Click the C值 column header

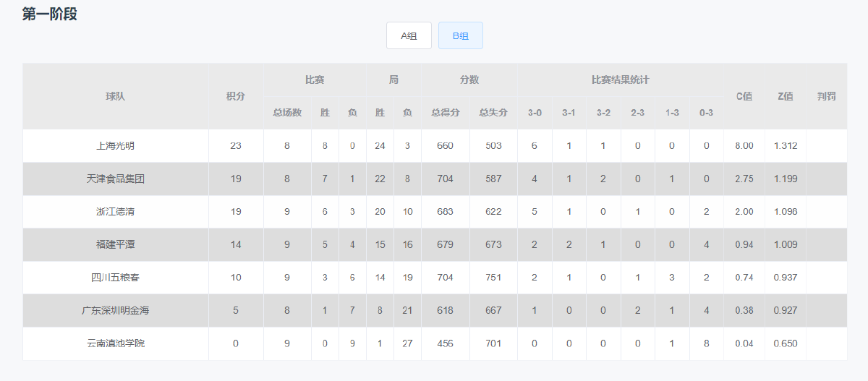744,96
